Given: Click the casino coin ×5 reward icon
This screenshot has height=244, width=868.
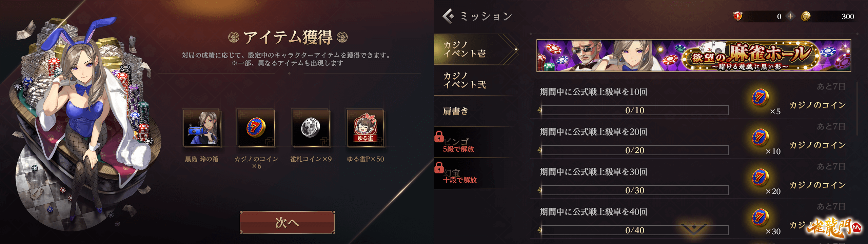Looking at the screenshot, I should point(759,98).
